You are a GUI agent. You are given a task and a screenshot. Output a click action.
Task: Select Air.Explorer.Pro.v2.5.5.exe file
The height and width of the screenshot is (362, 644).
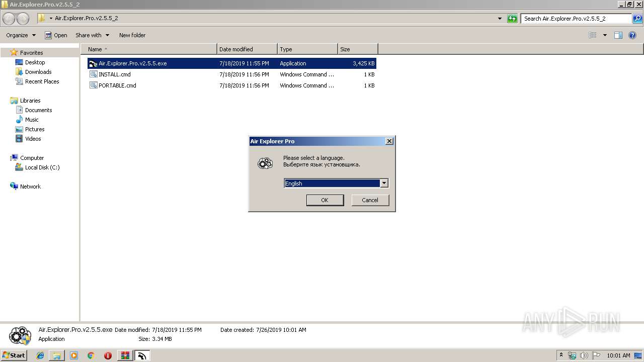231,63
